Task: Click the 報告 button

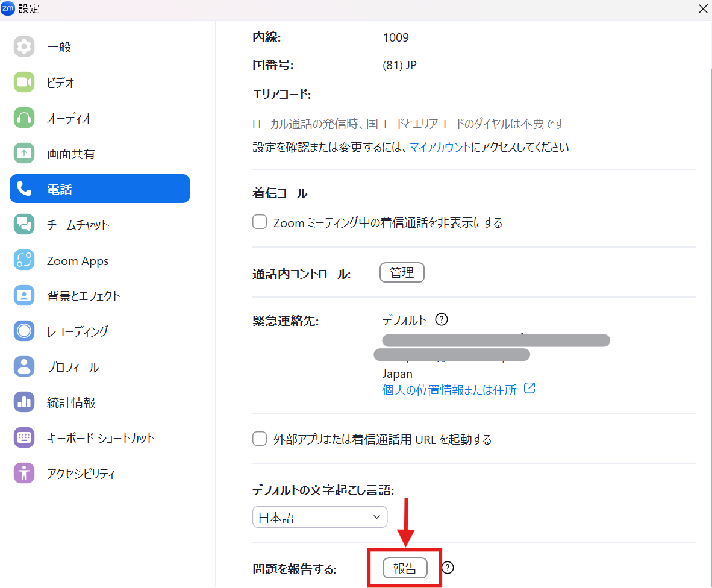Action: [x=405, y=568]
